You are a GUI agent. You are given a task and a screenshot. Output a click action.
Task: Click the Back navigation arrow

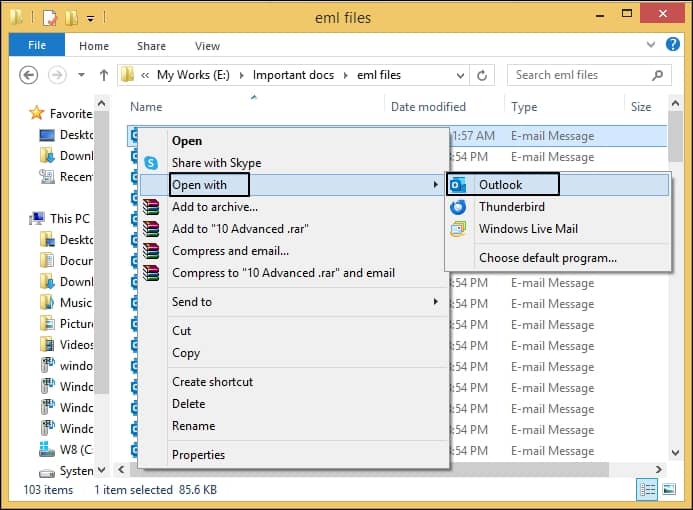pos(29,75)
